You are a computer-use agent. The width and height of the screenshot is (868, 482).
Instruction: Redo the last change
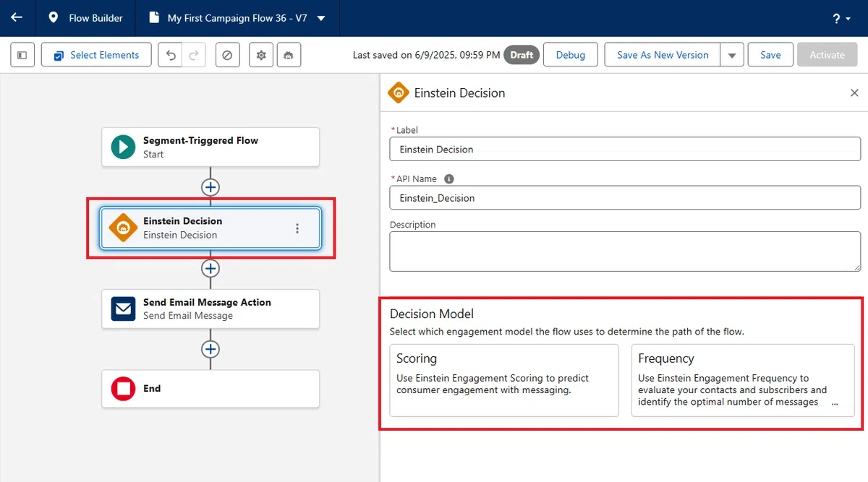pyautogui.click(x=193, y=55)
